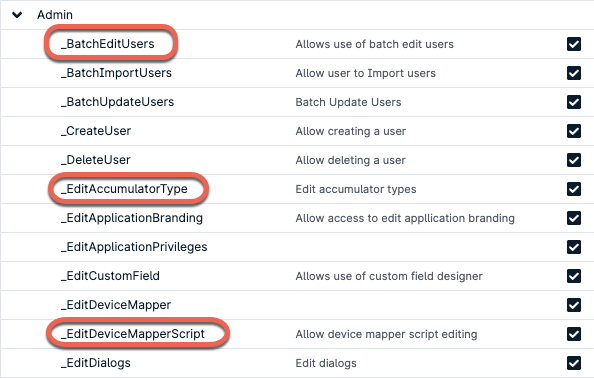The image size is (594, 378).
Task: Select the 'Allow deleting a user' description
Action: (x=350, y=160)
